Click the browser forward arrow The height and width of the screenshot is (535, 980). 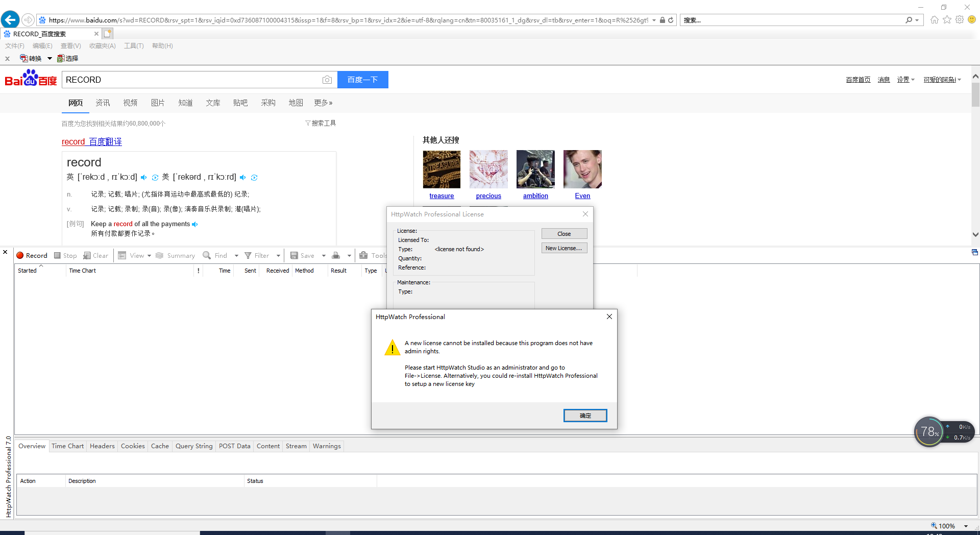28,20
